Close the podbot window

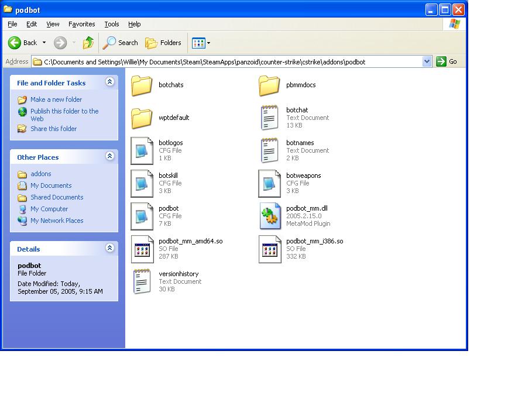[x=458, y=10]
